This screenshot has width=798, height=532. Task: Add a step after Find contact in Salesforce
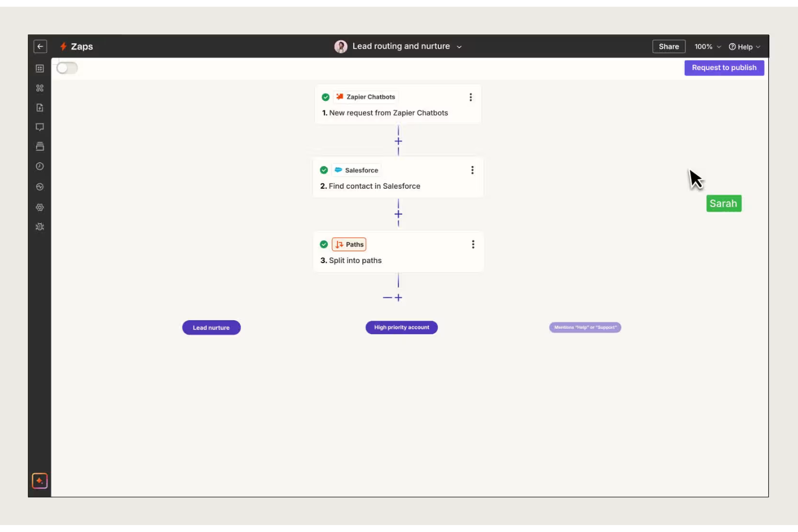coord(398,214)
